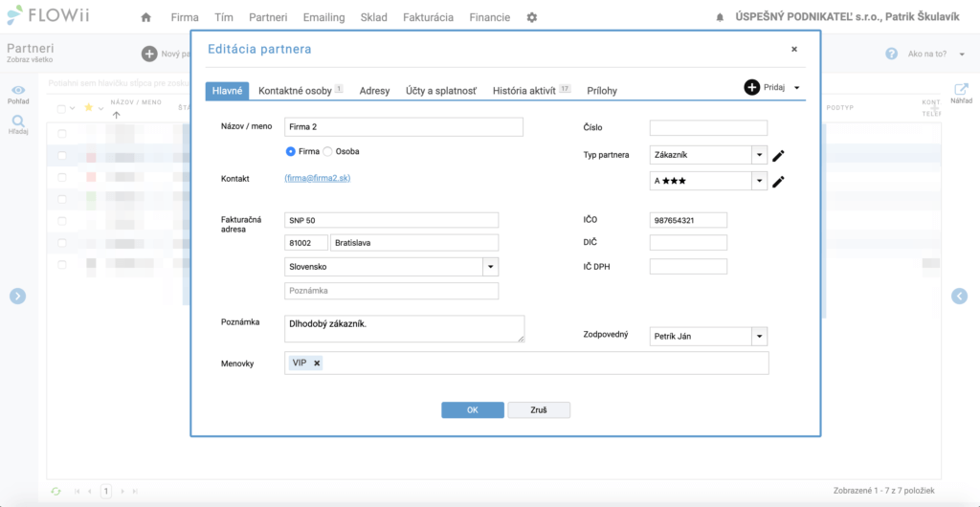Check the fourth partner row checkbox

click(62, 199)
